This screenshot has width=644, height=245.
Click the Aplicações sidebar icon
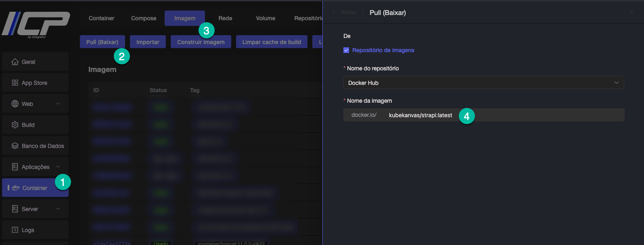click(x=15, y=167)
